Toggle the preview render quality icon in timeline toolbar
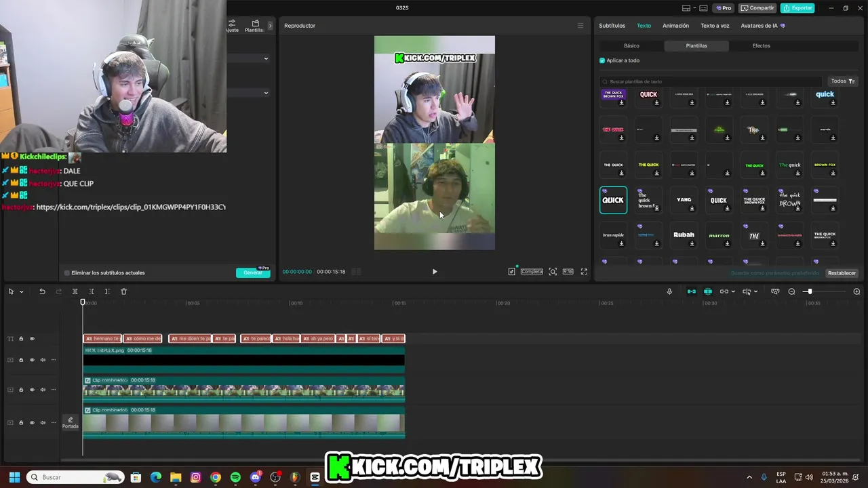This screenshot has height=488, width=868. pyautogui.click(x=775, y=291)
